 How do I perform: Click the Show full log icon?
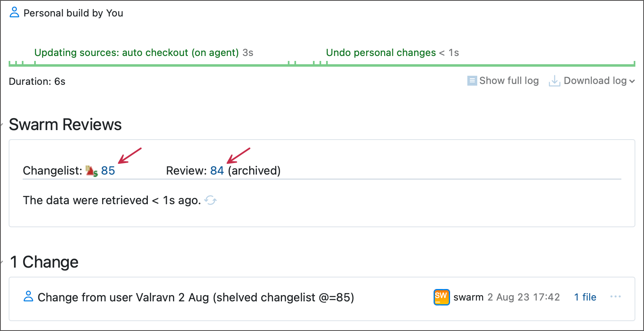coord(472,81)
